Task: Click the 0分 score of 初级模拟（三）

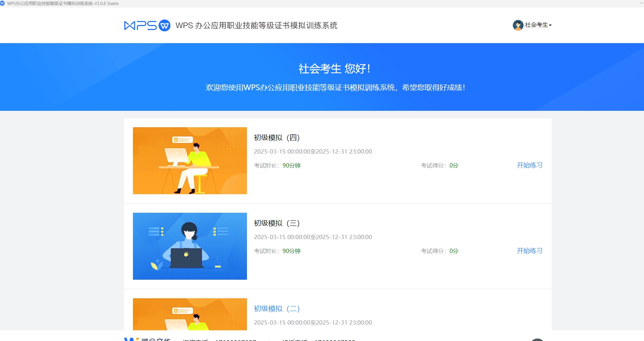Action: point(454,251)
